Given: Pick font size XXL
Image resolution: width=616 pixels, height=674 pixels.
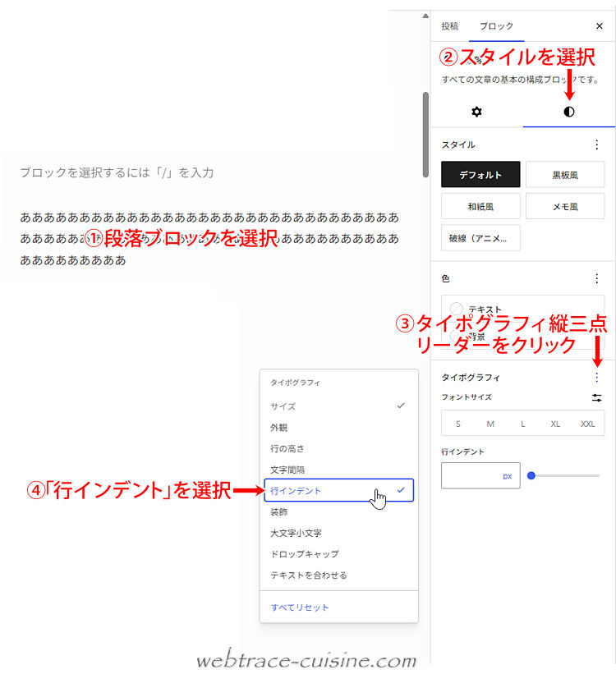Looking at the screenshot, I should click(587, 424).
